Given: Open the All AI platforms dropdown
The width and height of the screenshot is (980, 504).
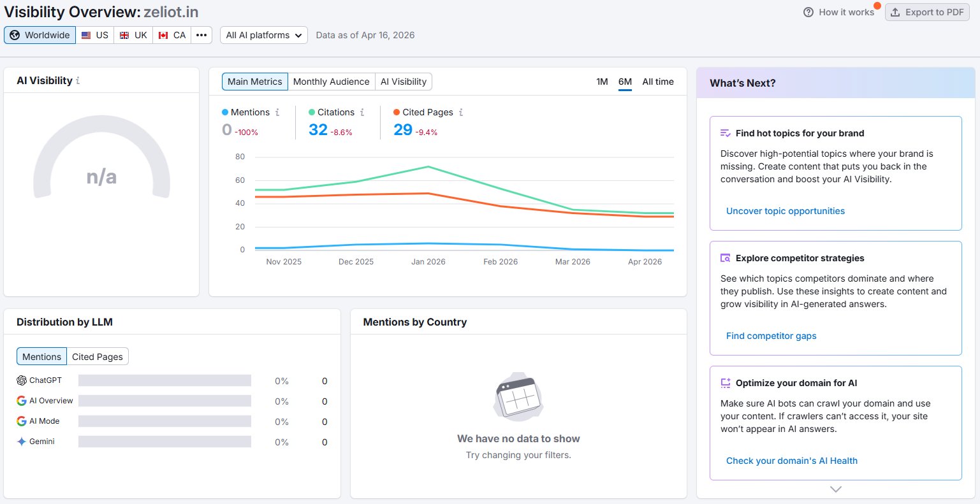Looking at the screenshot, I should pyautogui.click(x=264, y=35).
